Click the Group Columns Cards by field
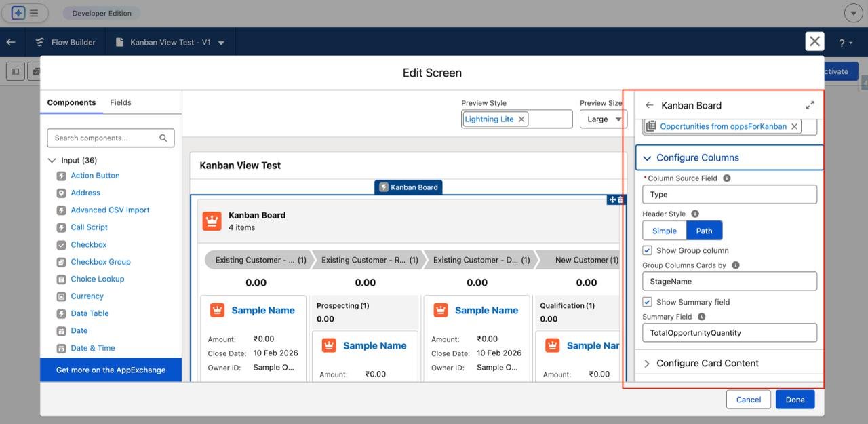 (729, 281)
